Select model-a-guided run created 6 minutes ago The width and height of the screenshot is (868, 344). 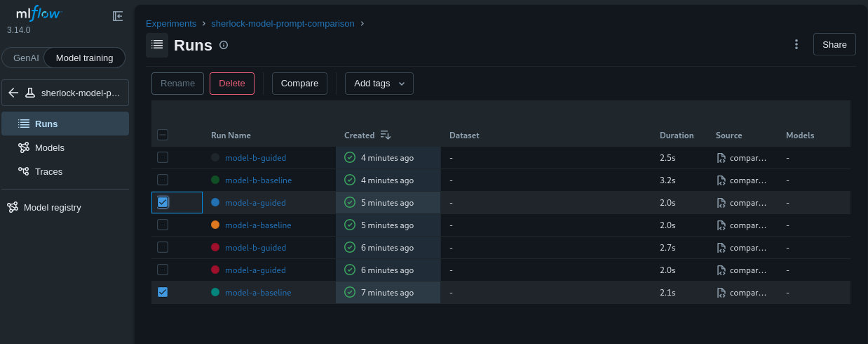pos(163,270)
